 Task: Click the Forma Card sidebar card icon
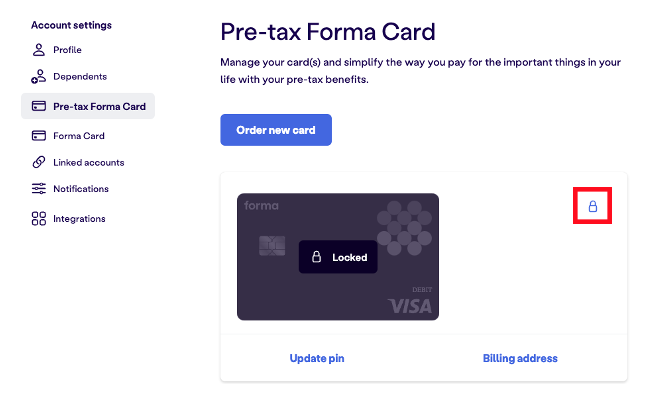[x=39, y=136]
